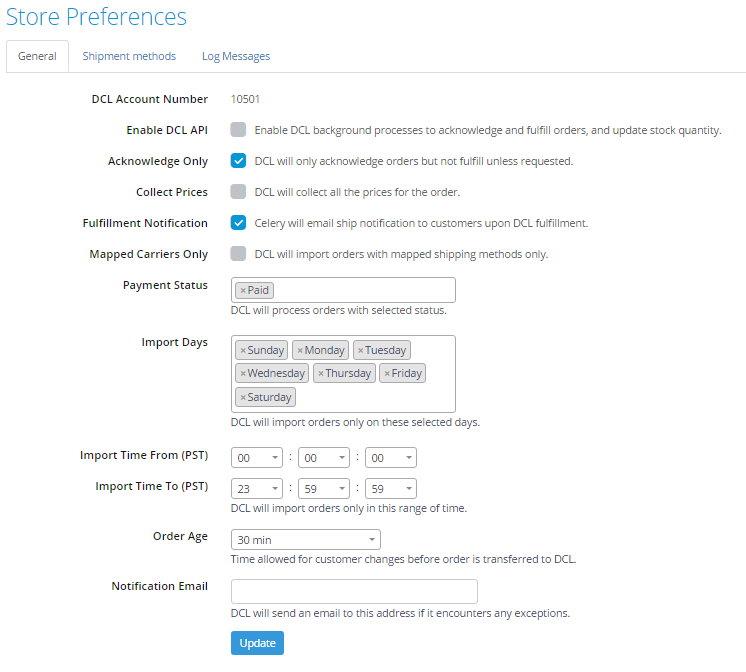Click 'Celery will email ship notification' text
Viewport: 746px width, 672px height.
click(x=421, y=223)
